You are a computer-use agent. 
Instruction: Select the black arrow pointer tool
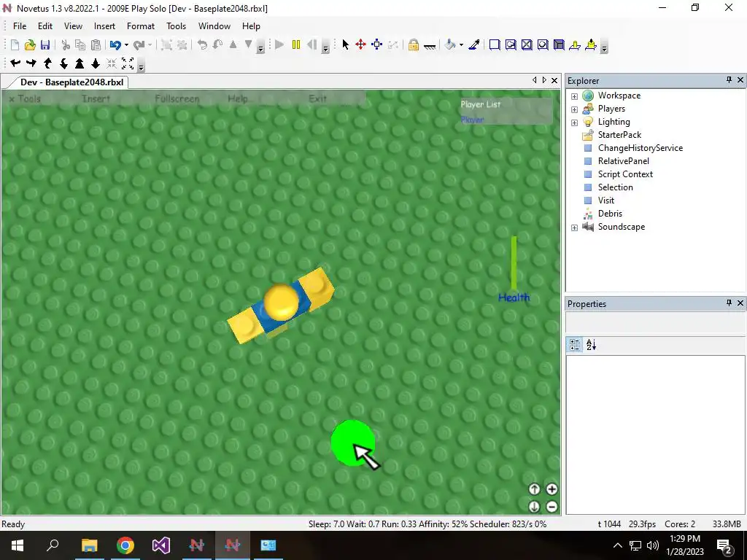(345, 44)
